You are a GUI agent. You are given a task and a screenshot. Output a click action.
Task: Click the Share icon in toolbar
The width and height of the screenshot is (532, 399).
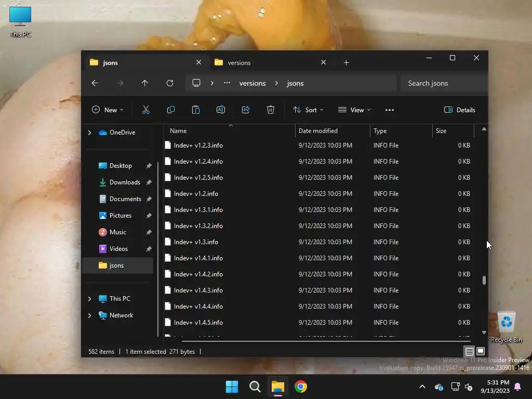pyautogui.click(x=246, y=110)
